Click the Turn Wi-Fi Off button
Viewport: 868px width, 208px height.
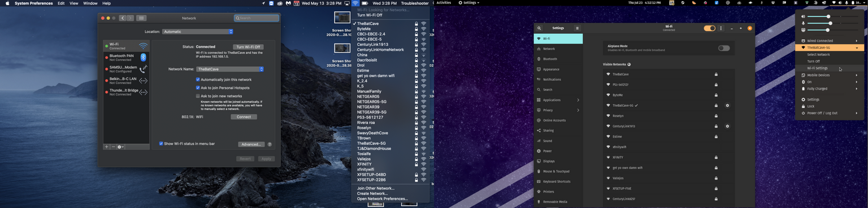tap(248, 47)
